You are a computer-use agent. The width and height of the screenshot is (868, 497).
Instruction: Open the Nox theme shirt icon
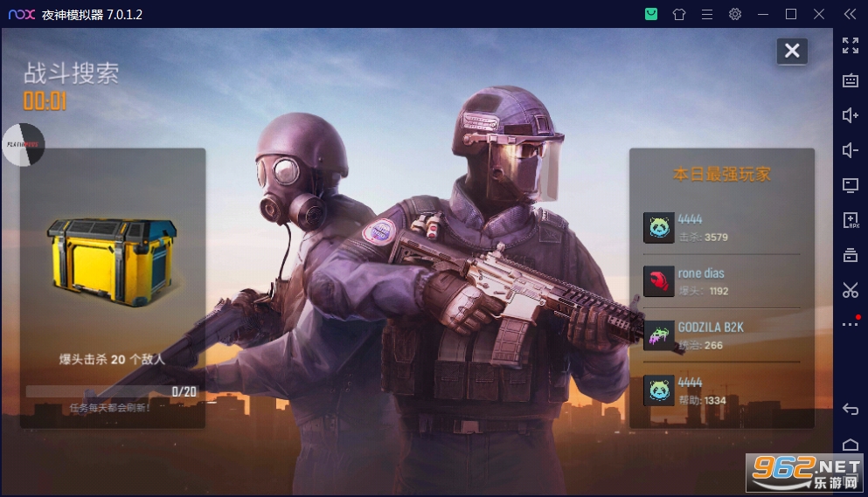679,14
